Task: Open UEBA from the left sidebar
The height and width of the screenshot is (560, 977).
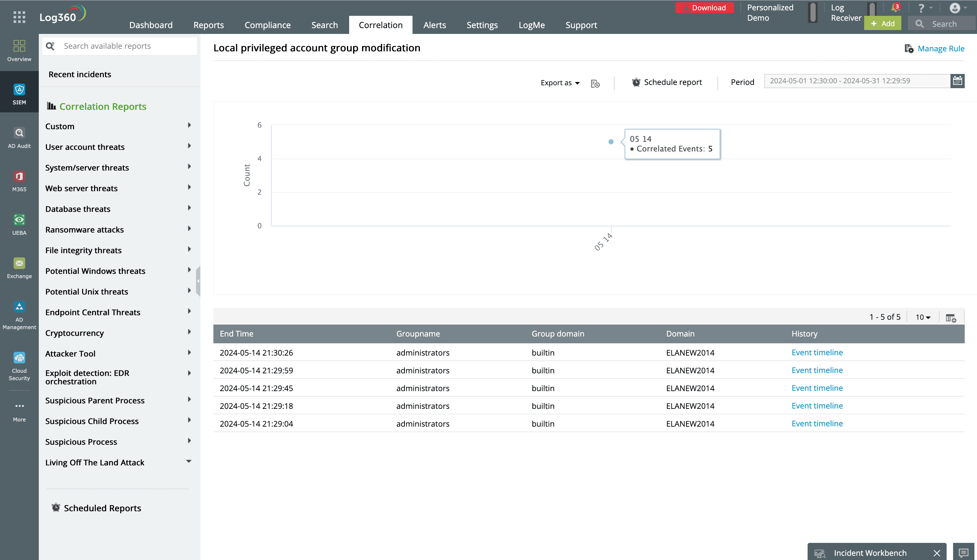Action: (x=19, y=224)
